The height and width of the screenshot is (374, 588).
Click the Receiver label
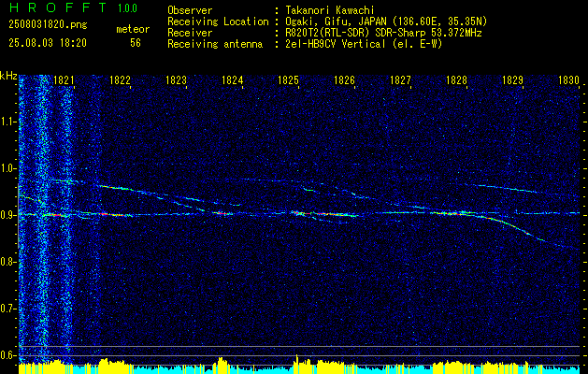[x=190, y=33]
